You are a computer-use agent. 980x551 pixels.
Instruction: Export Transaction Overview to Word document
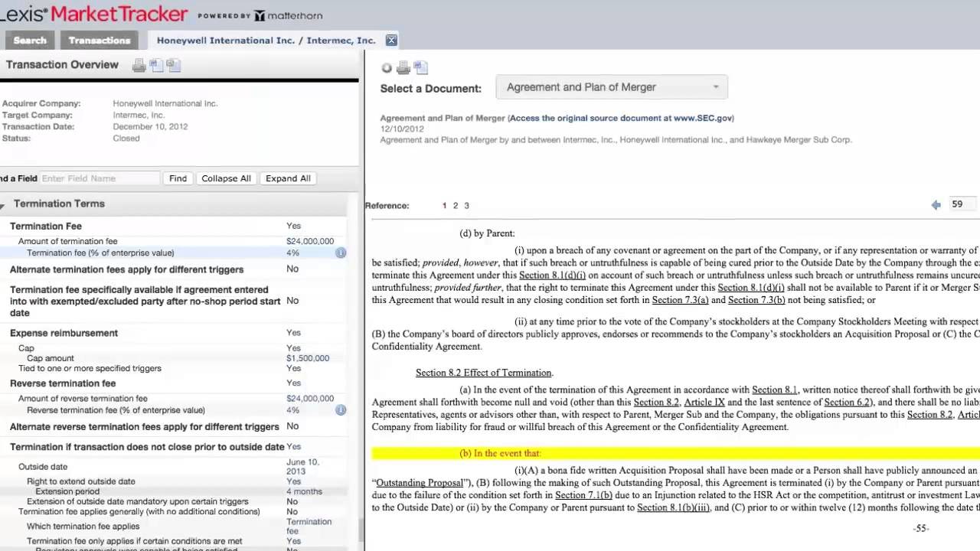point(156,66)
